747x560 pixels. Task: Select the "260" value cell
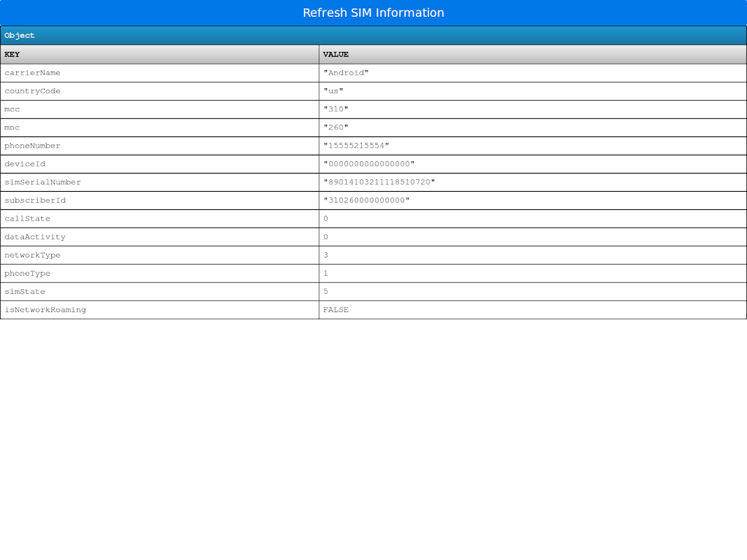click(x=533, y=127)
